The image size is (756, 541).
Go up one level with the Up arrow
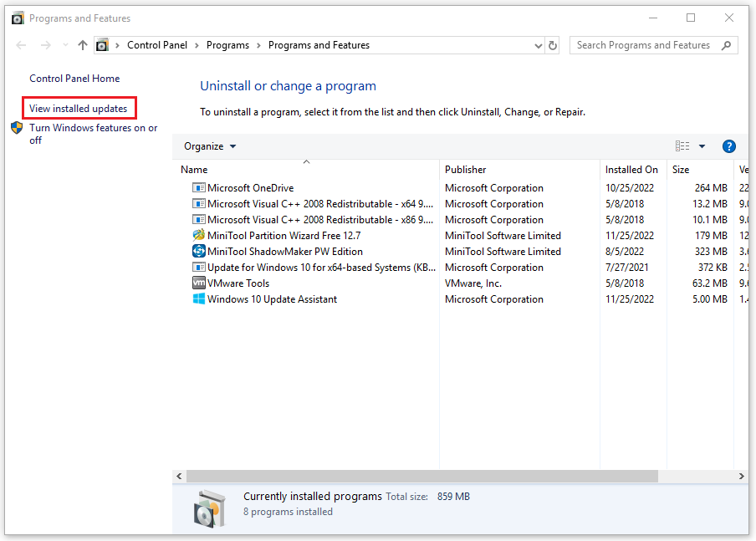point(83,45)
